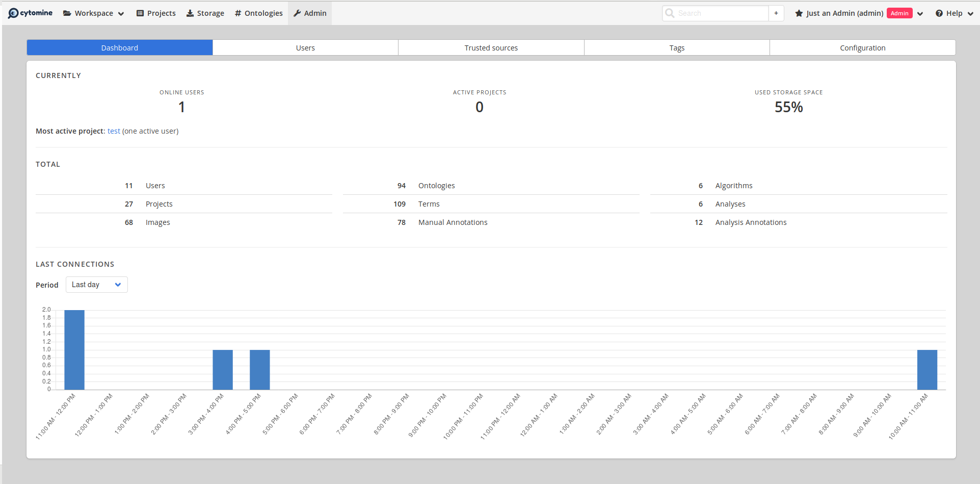The width and height of the screenshot is (980, 484).
Task: Select the Configuration tab
Action: coord(862,47)
